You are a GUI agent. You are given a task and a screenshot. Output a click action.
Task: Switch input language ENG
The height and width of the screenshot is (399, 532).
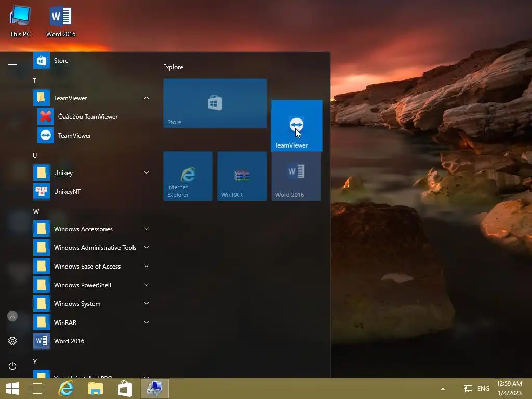(483, 389)
